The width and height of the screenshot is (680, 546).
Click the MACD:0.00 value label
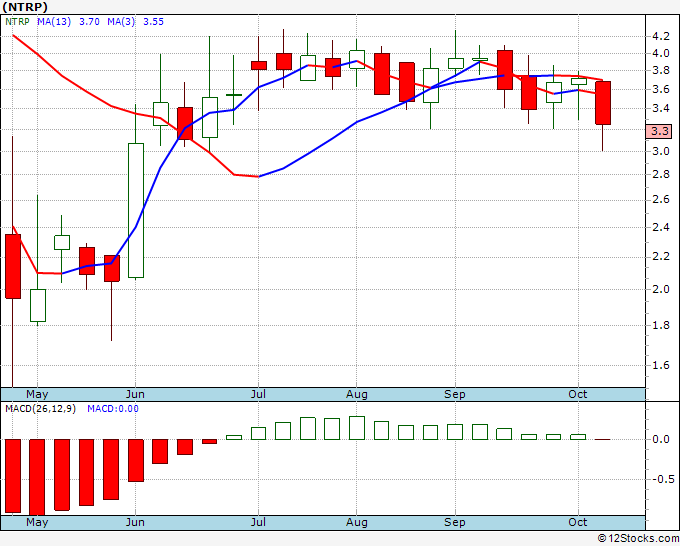tap(113, 409)
